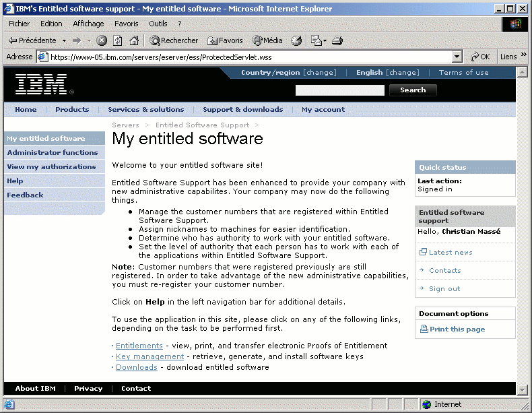Print with the toolbar printer icon

(337, 40)
